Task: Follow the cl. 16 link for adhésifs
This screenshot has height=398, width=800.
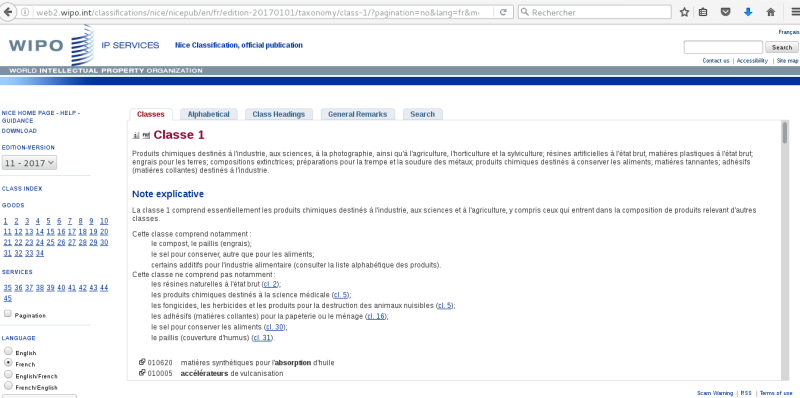Action: point(376,316)
